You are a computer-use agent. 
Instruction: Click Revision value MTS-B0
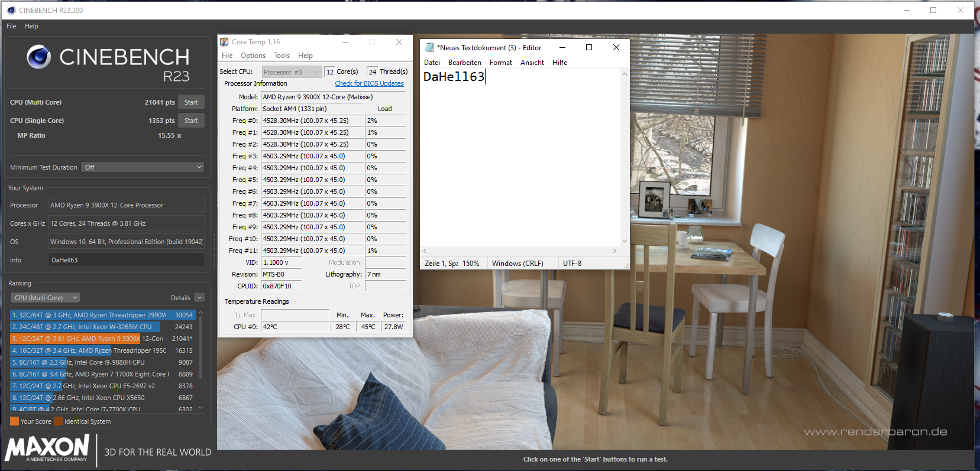click(282, 274)
